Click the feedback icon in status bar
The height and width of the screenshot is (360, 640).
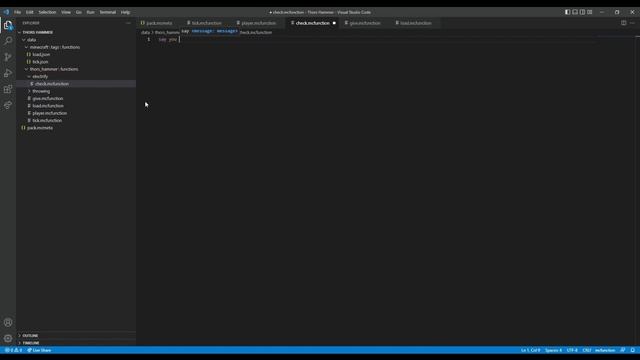(x=623, y=350)
